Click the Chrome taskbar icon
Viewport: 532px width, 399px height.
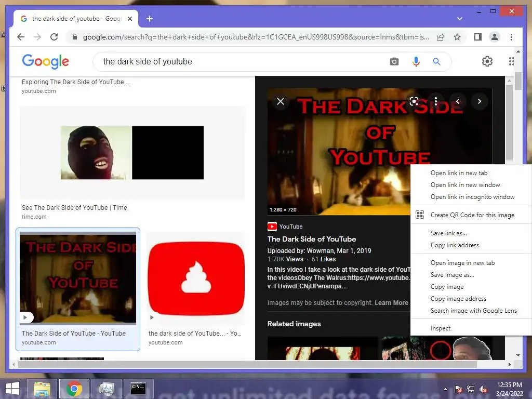[74, 389]
